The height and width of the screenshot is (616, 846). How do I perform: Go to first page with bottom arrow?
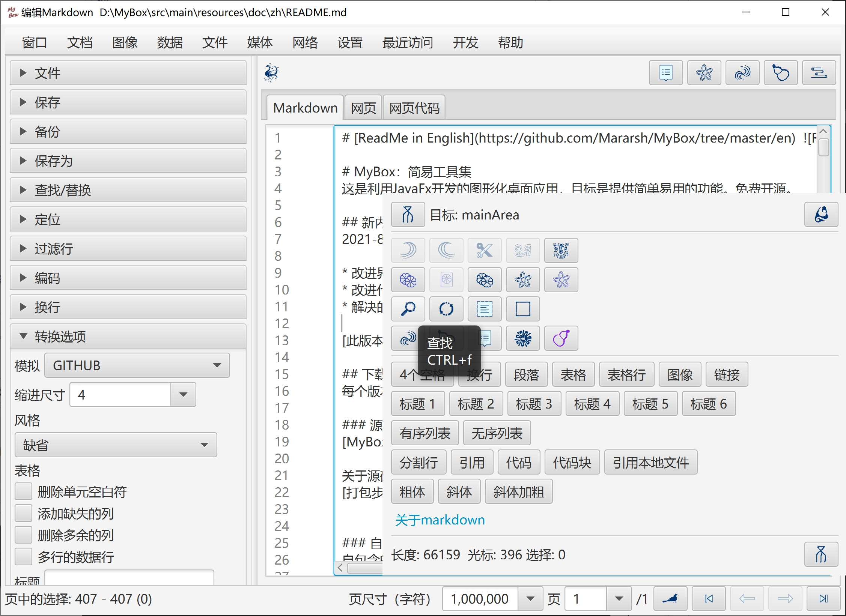[x=709, y=598]
